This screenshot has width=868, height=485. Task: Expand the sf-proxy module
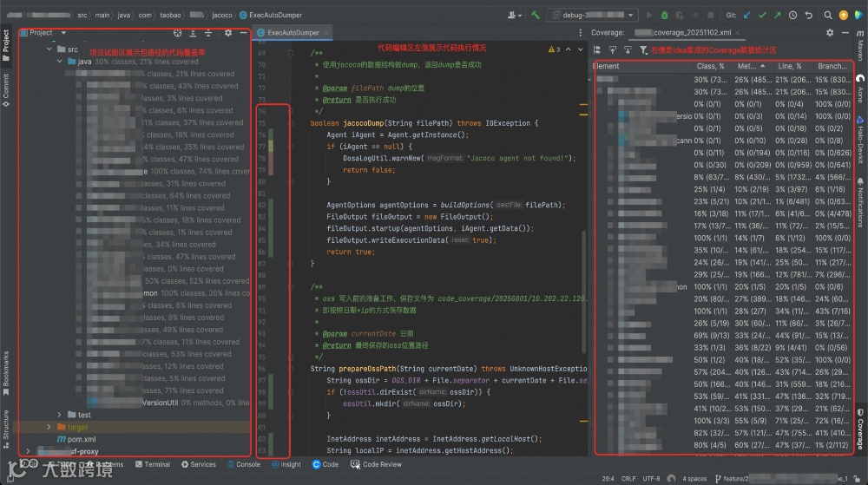point(29,451)
